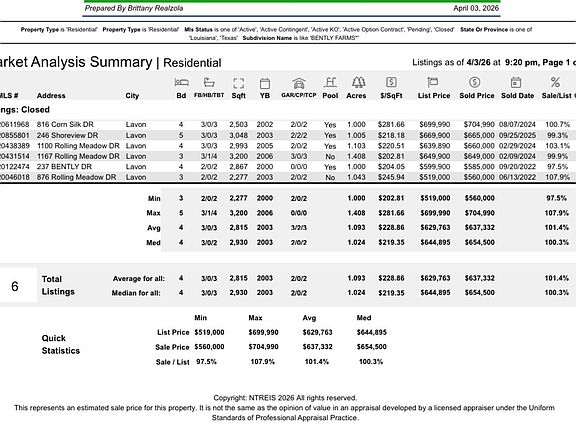Click the Market Analysis Summary heading
Screen dimensions: 576x432
click(x=76, y=62)
